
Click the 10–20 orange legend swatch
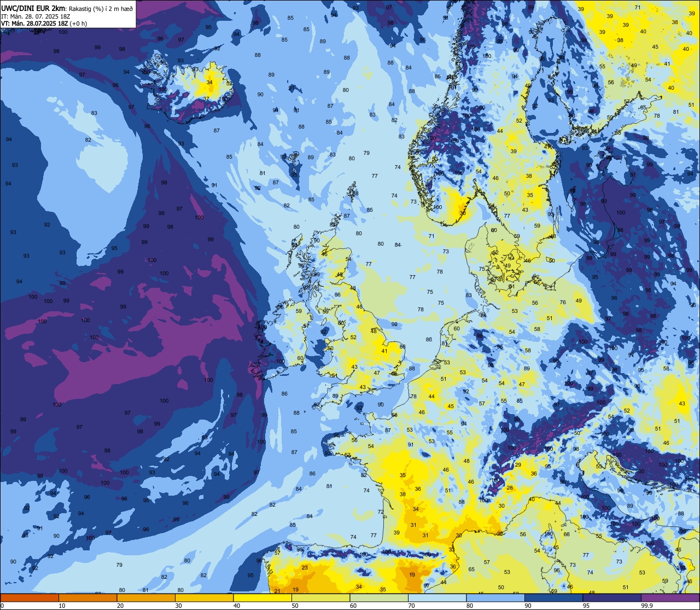click(x=87, y=597)
